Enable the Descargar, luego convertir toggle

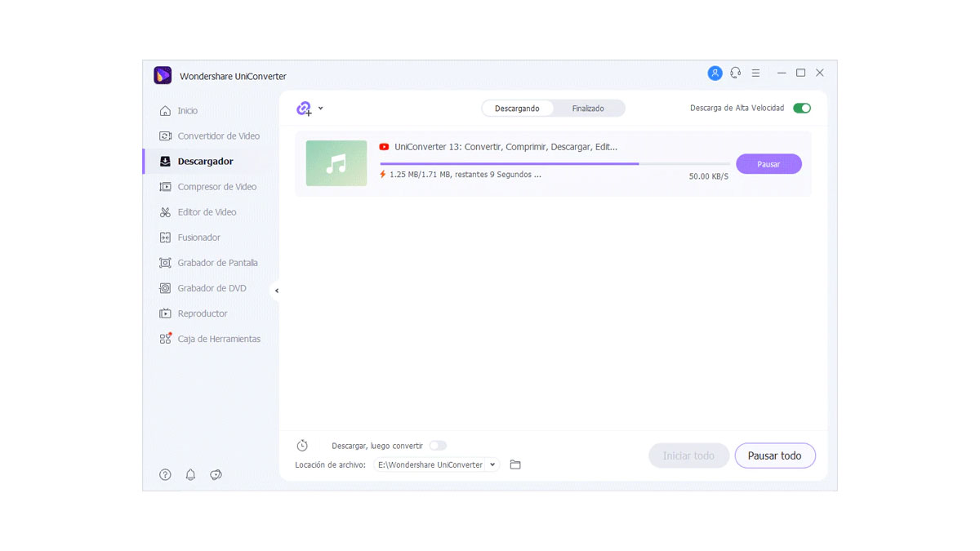pyautogui.click(x=438, y=446)
